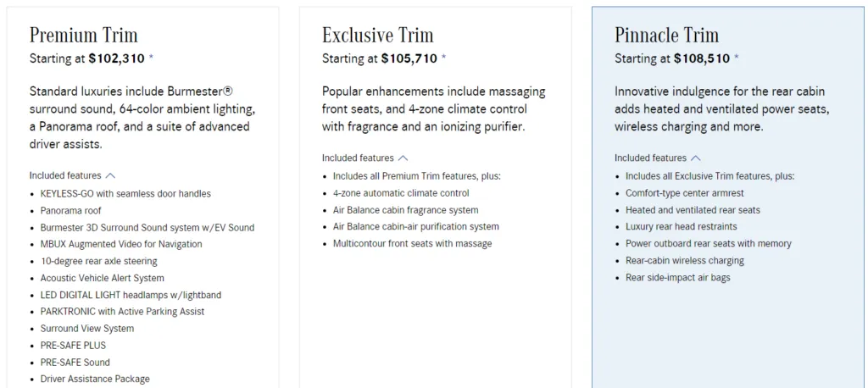The image size is (868, 388).
Task: Select the Premium Trim heading
Action: [x=83, y=36]
